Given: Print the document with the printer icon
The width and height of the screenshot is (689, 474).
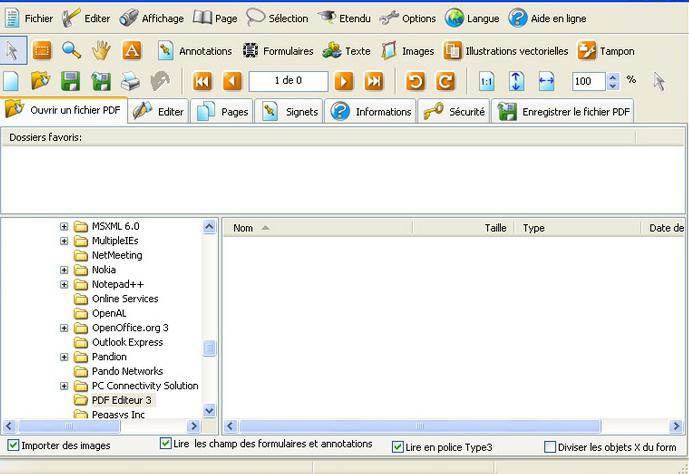Looking at the screenshot, I should [130, 81].
